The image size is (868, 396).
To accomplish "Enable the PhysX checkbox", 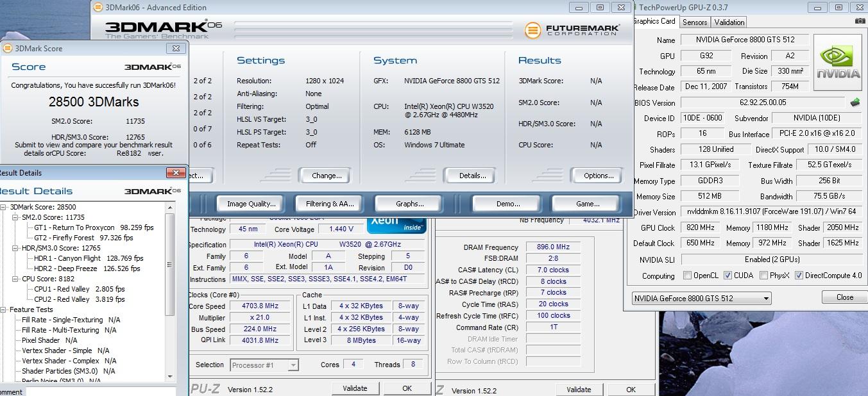I will pos(763,276).
